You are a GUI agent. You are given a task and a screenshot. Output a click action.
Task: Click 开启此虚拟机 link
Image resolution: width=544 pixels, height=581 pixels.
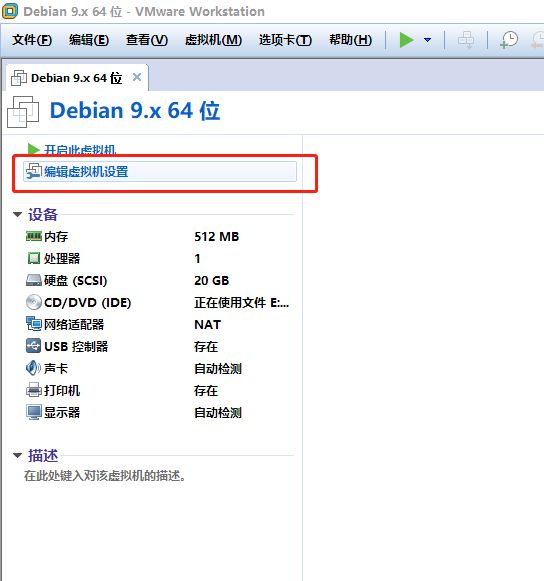[x=80, y=150]
